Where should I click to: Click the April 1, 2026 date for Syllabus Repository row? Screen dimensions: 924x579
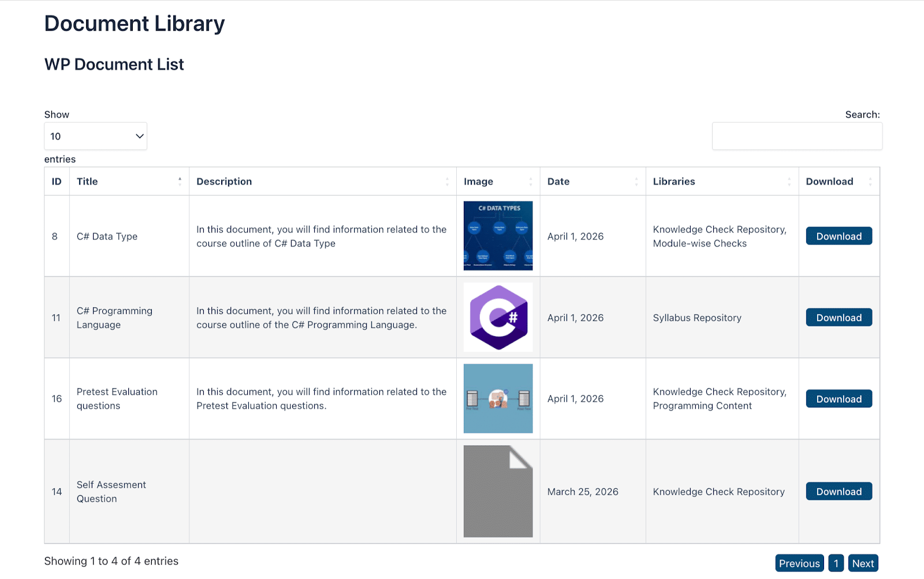click(576, 318)
